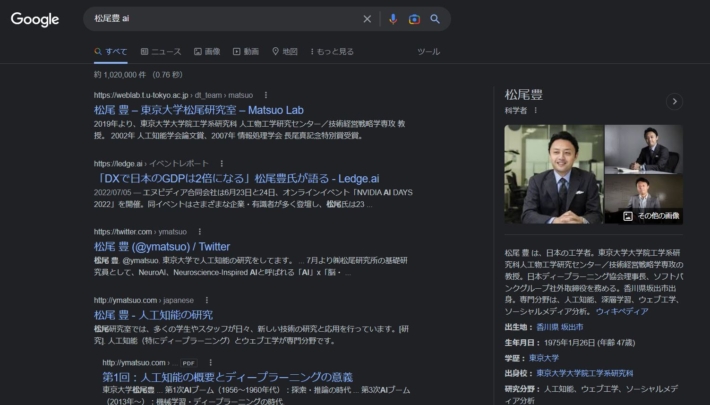Click the Google logo
710x405 pixels.
pyautogui.click(x=35, y=19)
